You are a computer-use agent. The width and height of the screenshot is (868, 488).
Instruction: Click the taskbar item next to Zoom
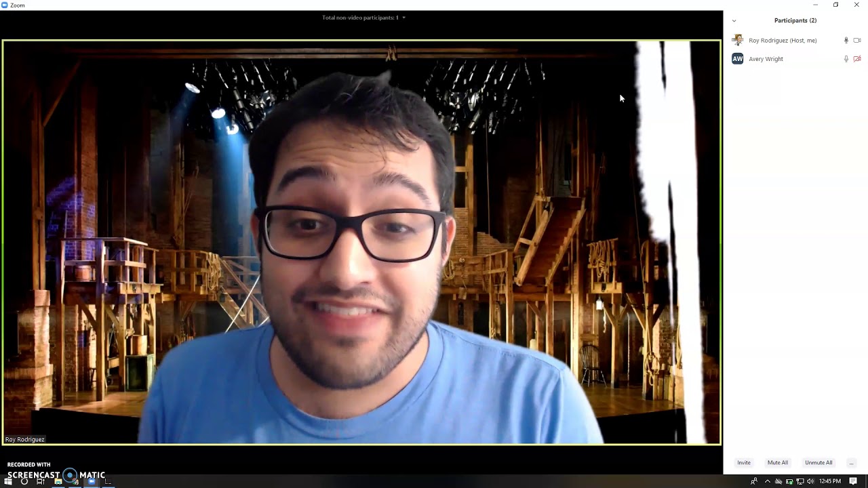(x=108, y=481)
